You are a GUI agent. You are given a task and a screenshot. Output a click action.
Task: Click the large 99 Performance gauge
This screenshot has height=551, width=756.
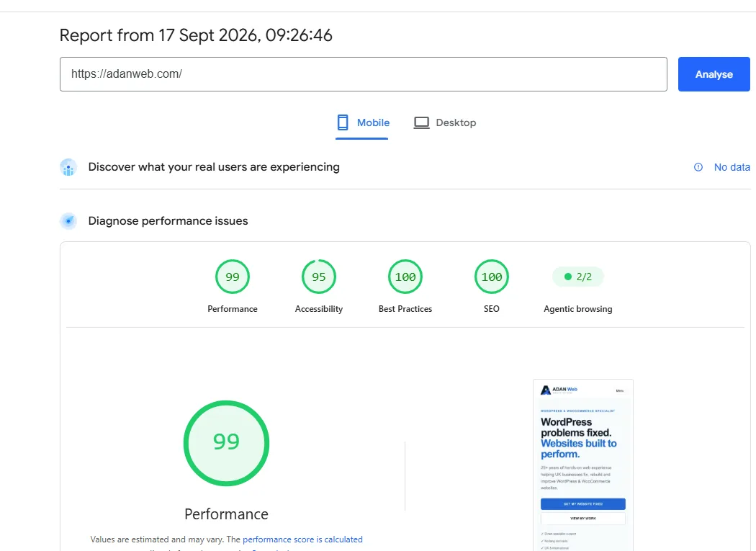226,443
